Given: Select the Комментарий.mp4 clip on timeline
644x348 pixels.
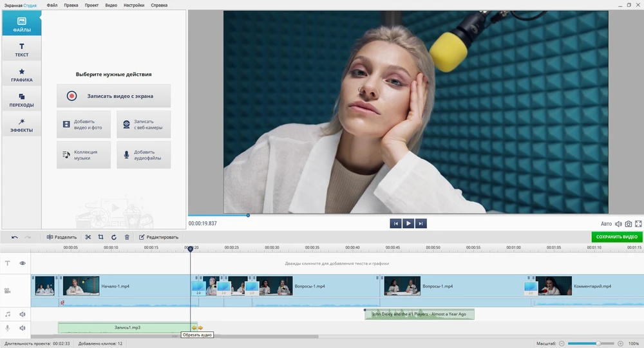Looking at the screenshot, I should [592, 286].
